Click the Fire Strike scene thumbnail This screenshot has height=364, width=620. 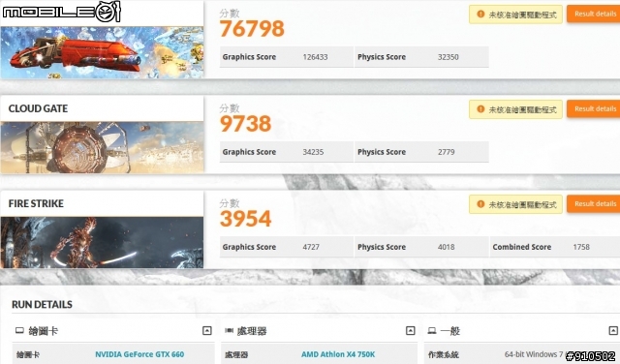pyautogui.click(x=102, y=242)
